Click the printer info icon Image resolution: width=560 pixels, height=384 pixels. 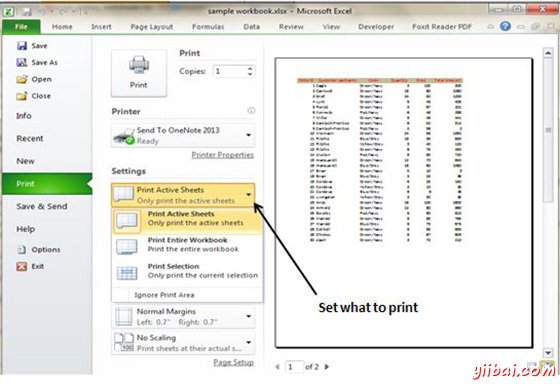click(x=251, y=111)
